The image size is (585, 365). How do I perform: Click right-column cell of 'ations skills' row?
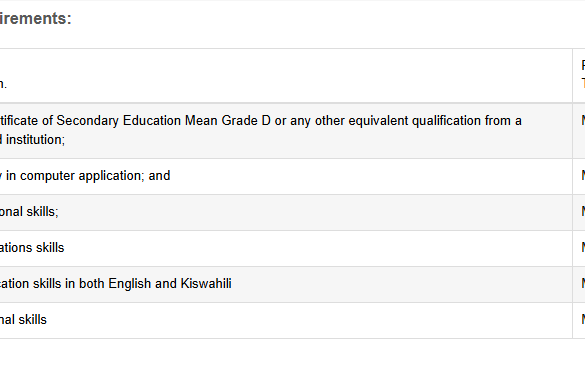579,248
